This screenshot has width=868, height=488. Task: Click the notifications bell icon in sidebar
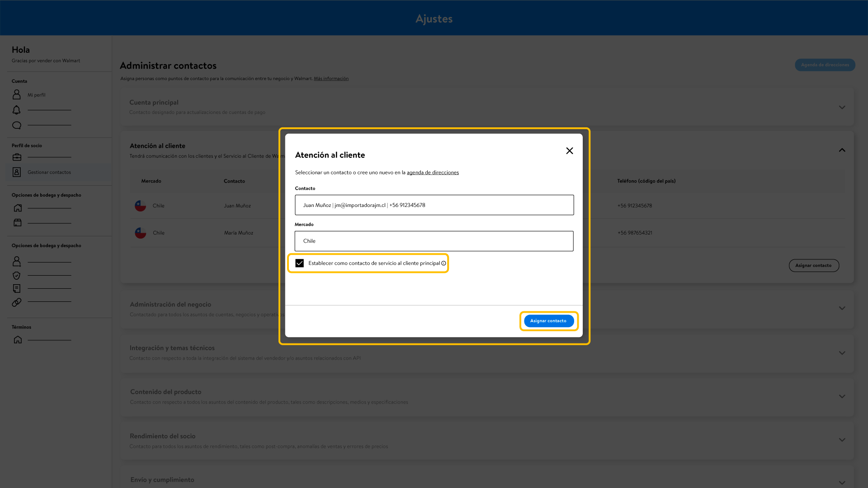tap(17, 110)
